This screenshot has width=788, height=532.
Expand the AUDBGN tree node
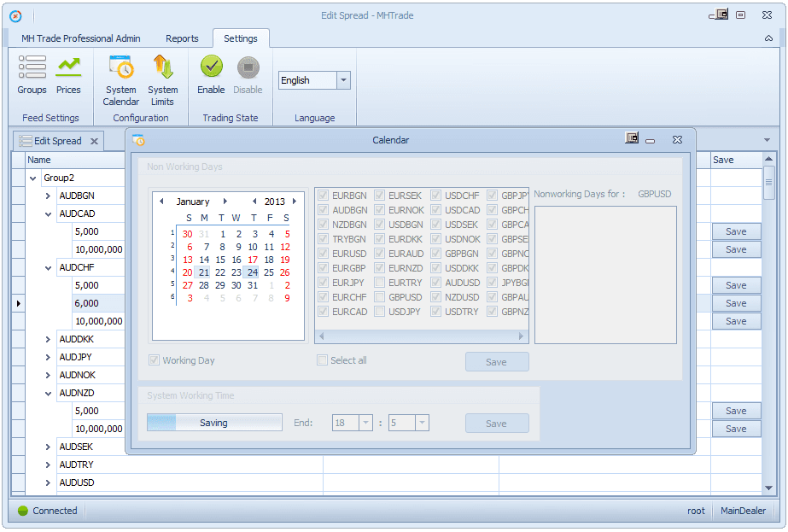[x=48, y=196]
